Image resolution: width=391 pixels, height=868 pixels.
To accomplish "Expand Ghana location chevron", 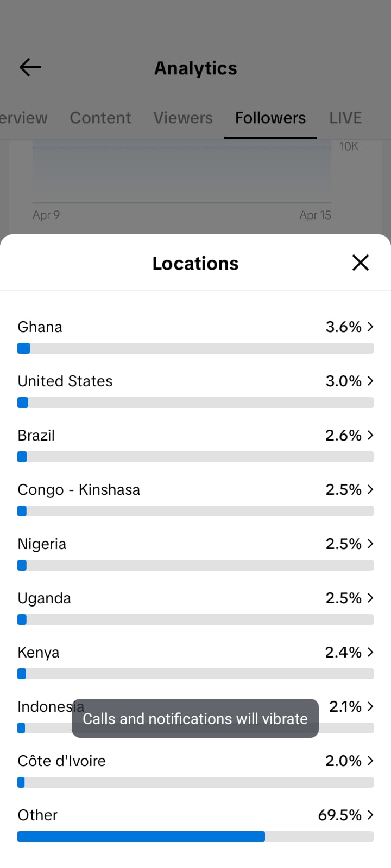I will click(370, 327).
